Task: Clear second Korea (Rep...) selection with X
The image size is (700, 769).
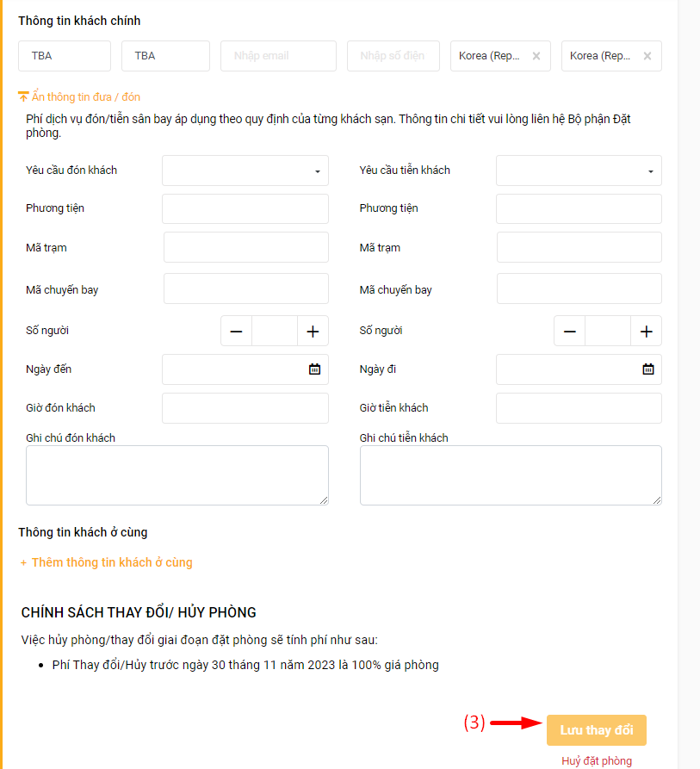Action: [x=647, y=56]
